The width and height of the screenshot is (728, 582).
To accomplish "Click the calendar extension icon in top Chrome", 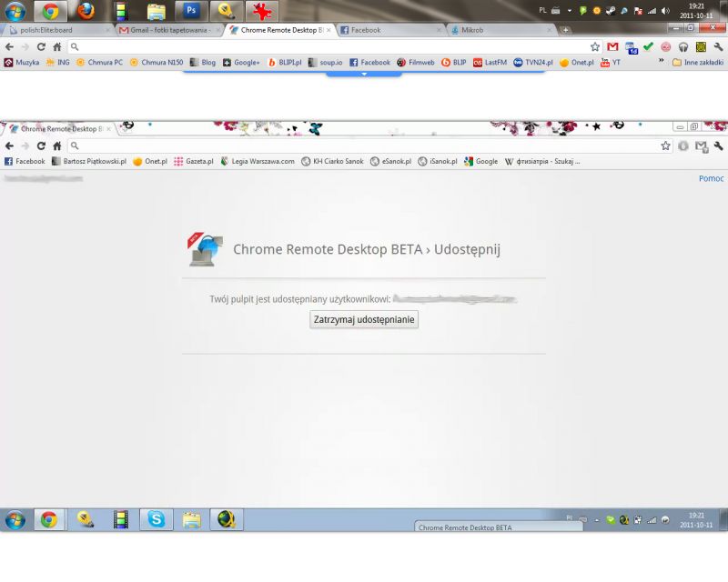I will pyautogui.click(x=632, y=47).
